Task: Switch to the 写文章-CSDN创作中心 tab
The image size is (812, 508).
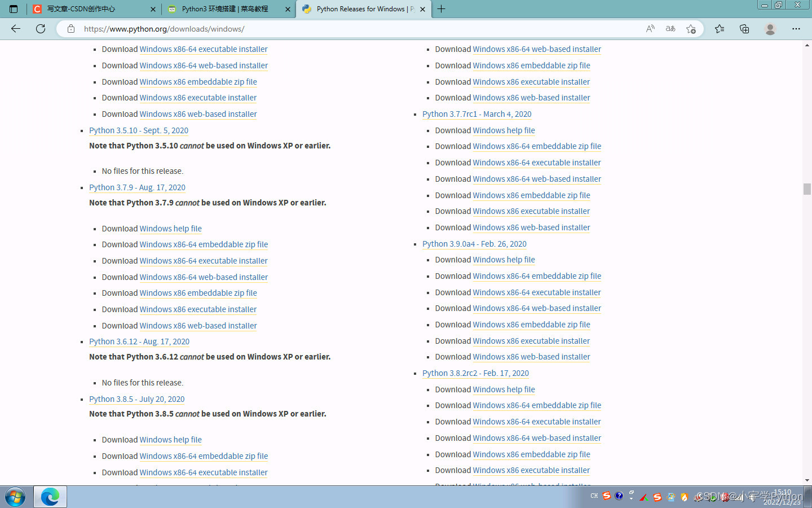Action: click(94, 9)
